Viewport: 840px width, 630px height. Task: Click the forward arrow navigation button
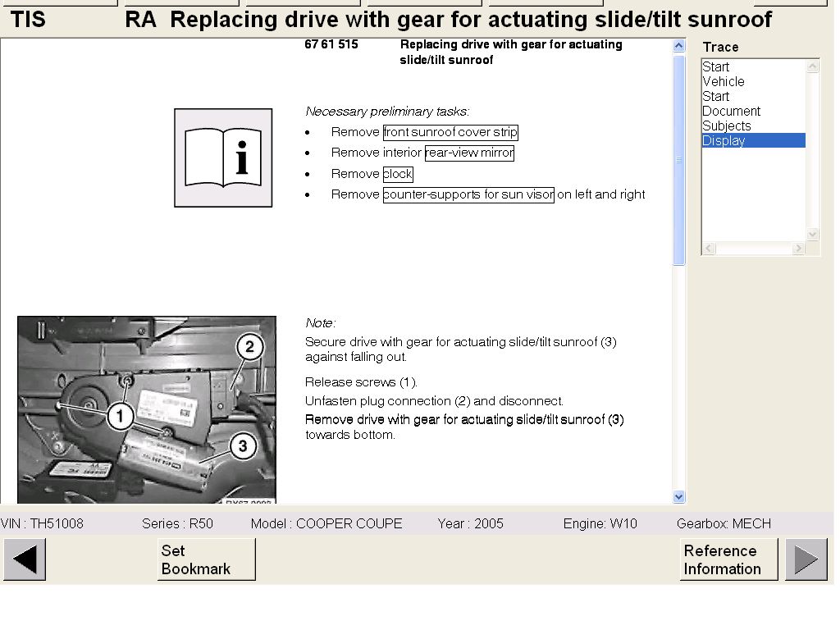tap(806, 559)
